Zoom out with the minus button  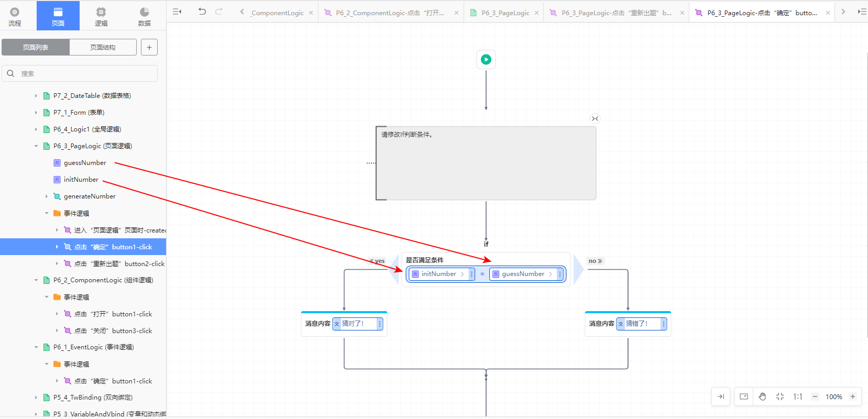[815, 396]
